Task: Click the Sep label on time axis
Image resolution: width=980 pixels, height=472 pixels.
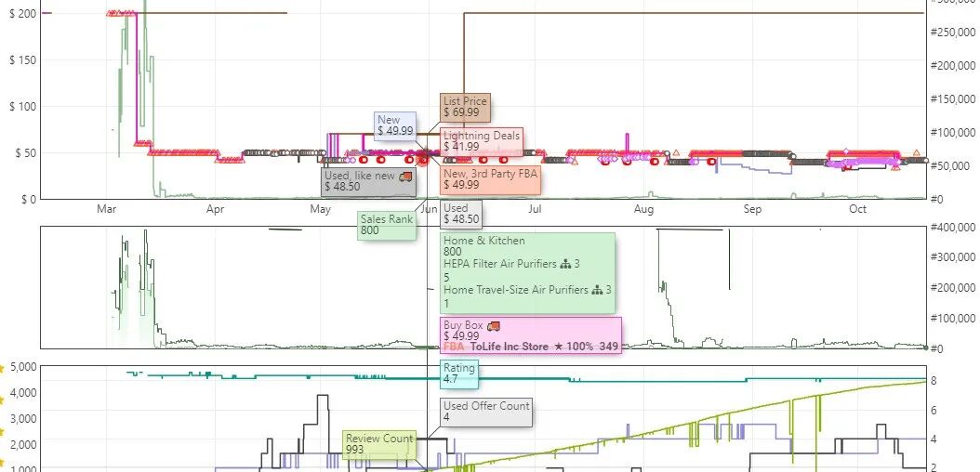Action: [x=752, y=209]
